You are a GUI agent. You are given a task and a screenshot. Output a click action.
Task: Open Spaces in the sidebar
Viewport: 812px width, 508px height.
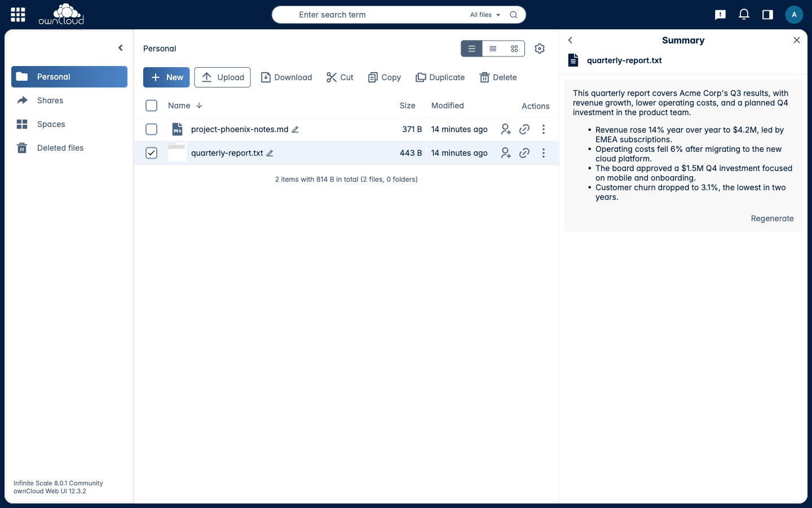(69, 124)
